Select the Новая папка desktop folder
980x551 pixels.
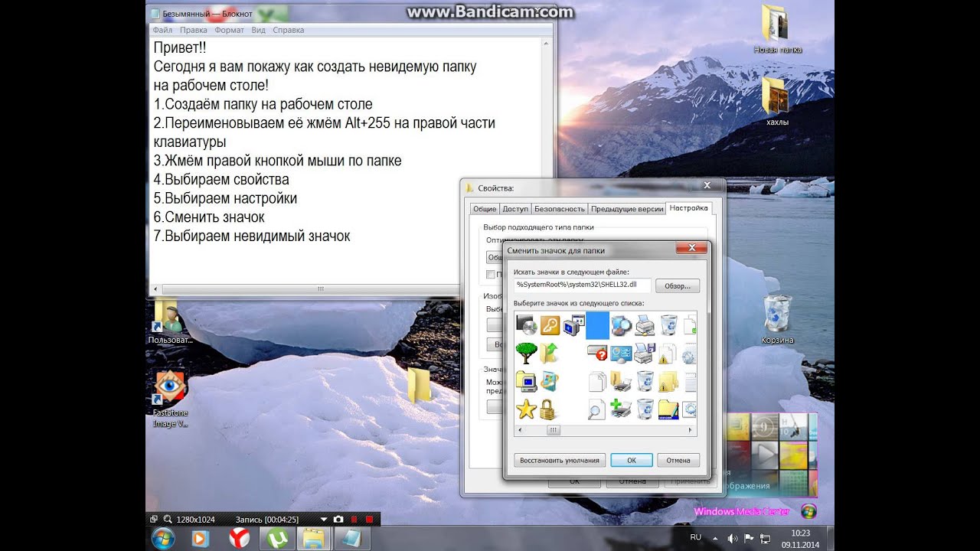pyautogui.click(x=776, y=29)
